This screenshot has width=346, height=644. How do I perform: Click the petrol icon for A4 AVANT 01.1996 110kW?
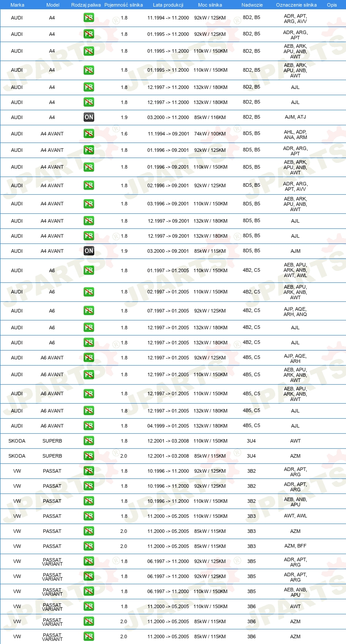pyautogui.click(x=89, y=167)
